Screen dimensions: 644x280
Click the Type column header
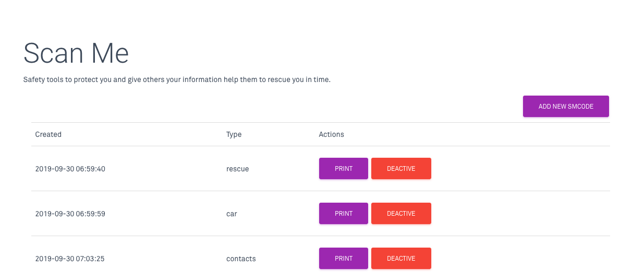point(234,134)
